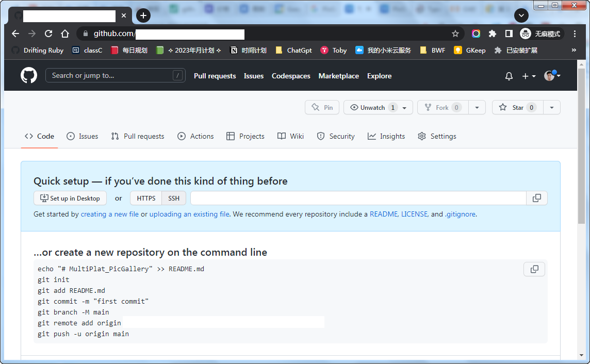Bookmark this page with the star icon

point(455,34)
